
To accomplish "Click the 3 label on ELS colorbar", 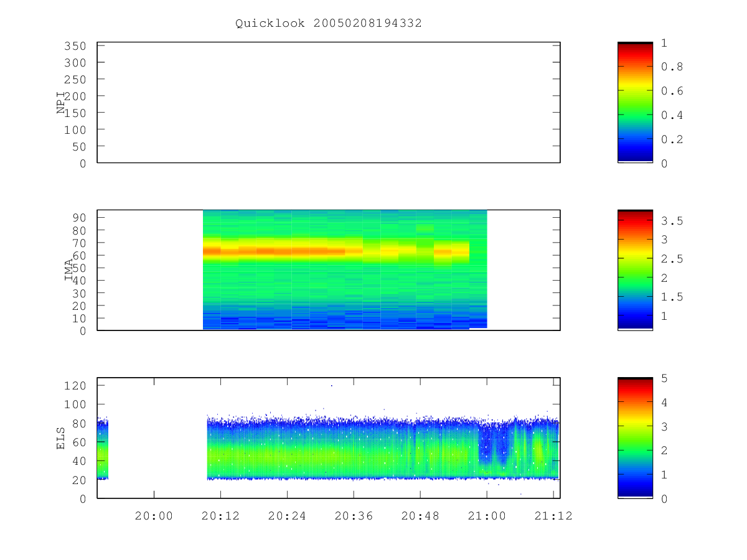I will pyautogui.click(x=665, y=426).
